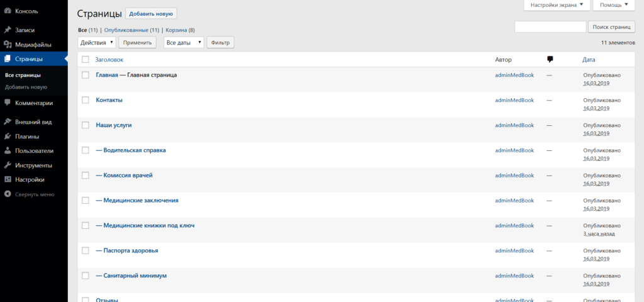Image resolution: width=644 pixels, height=302 pixels.
Task: Click the Пользователи user icon
Action: click(x=7, y=151)
